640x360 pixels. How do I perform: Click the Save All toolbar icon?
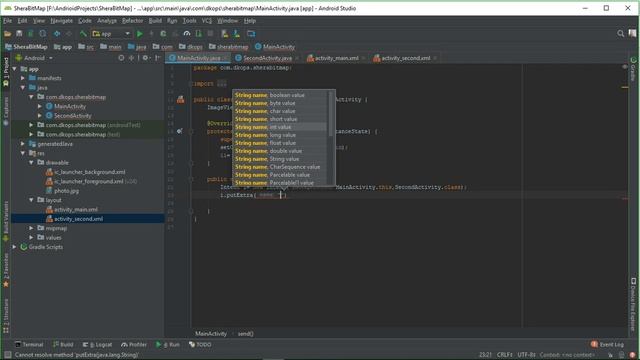click(19, 34)
